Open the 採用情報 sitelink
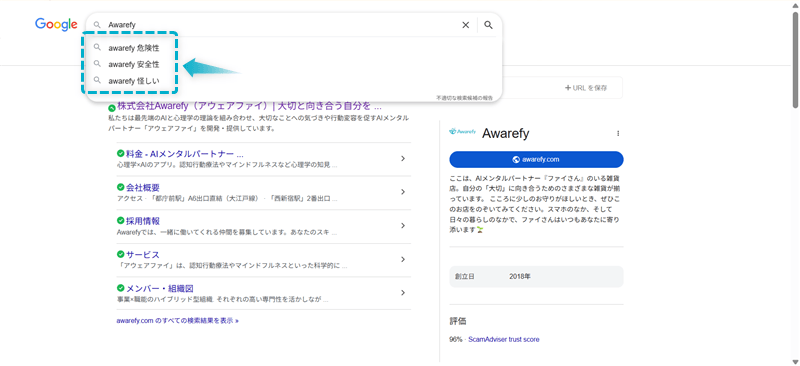800x366 pixels. (143, 221)
